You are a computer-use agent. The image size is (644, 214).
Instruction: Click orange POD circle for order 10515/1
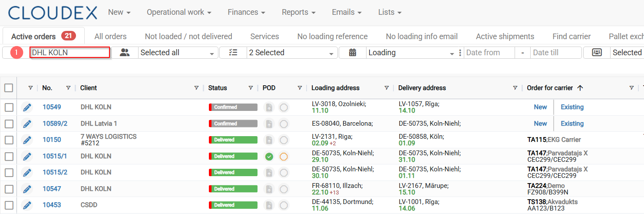[284, 157]
